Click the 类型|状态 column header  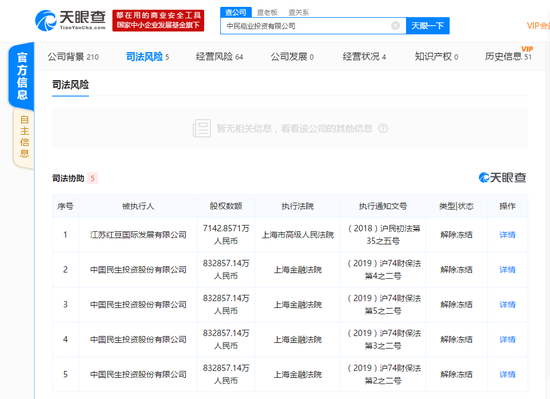click(x=456, y=206)
